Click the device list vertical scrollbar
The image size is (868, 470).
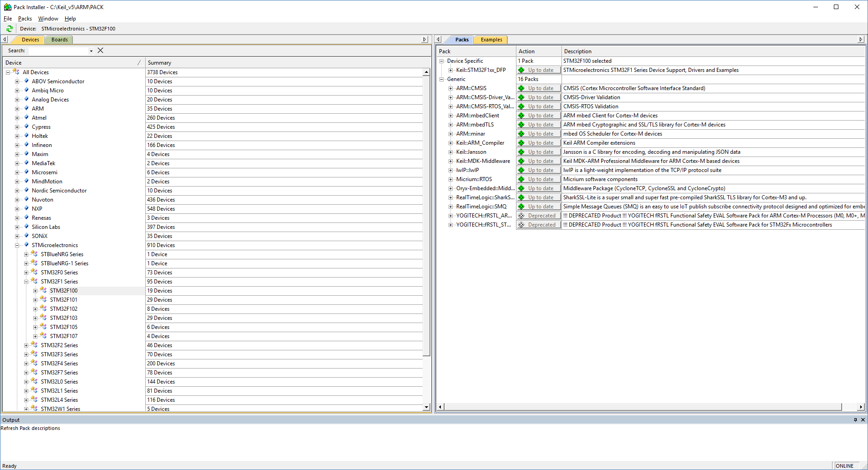click(x=427, y=215)
